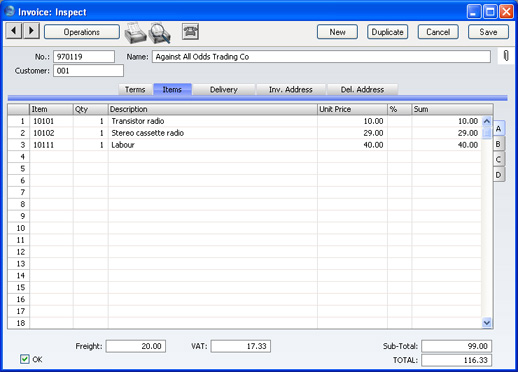Save the invoice
Screen dimensions: 518x372
point(488,32)
